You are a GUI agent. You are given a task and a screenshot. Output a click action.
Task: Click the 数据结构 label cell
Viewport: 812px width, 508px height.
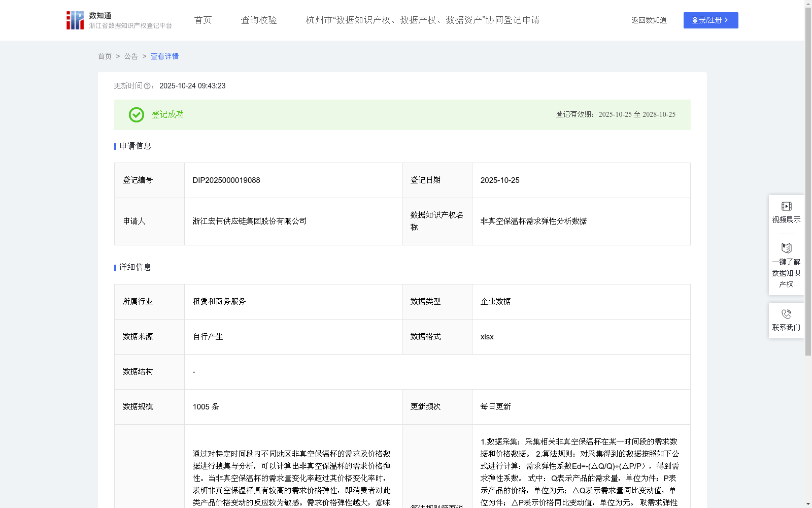click(x=149, y=372)
